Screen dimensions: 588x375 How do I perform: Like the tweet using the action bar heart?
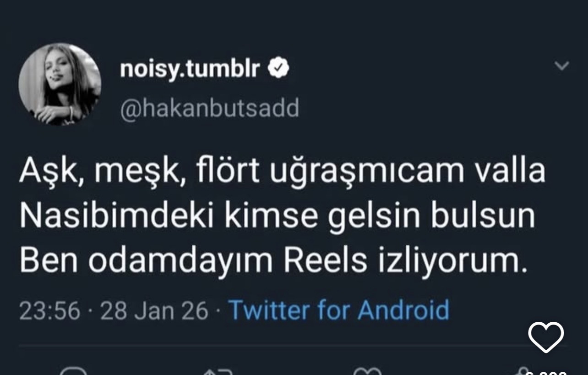pos(367,371)
